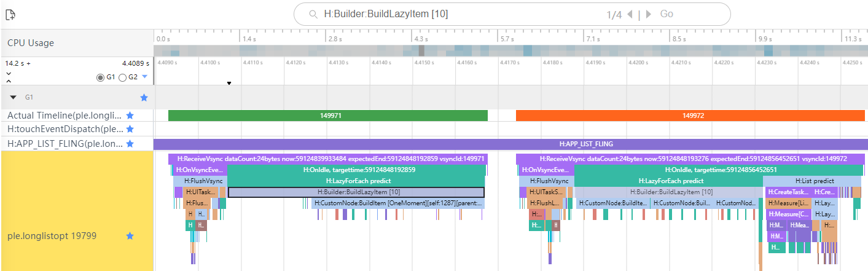The image size is (868, 271).
Task: Star the H:touchEventDispatch row
Action: coord(130,129)
